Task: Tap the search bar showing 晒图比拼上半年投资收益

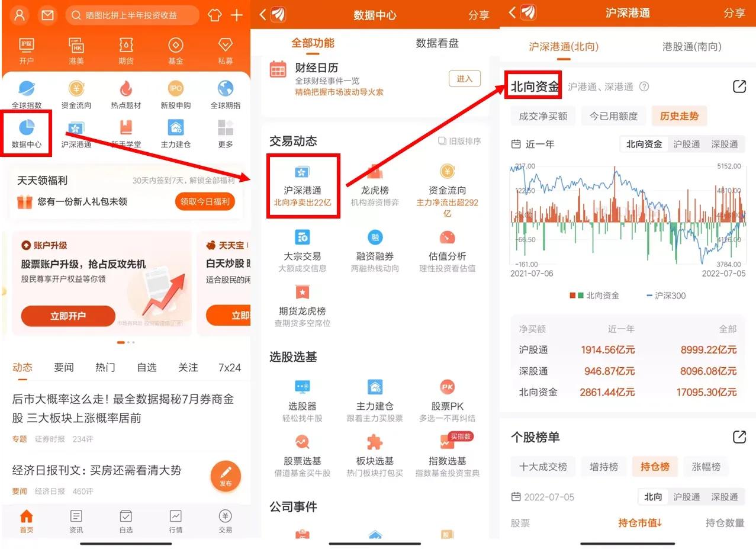Action: point(131,15)
